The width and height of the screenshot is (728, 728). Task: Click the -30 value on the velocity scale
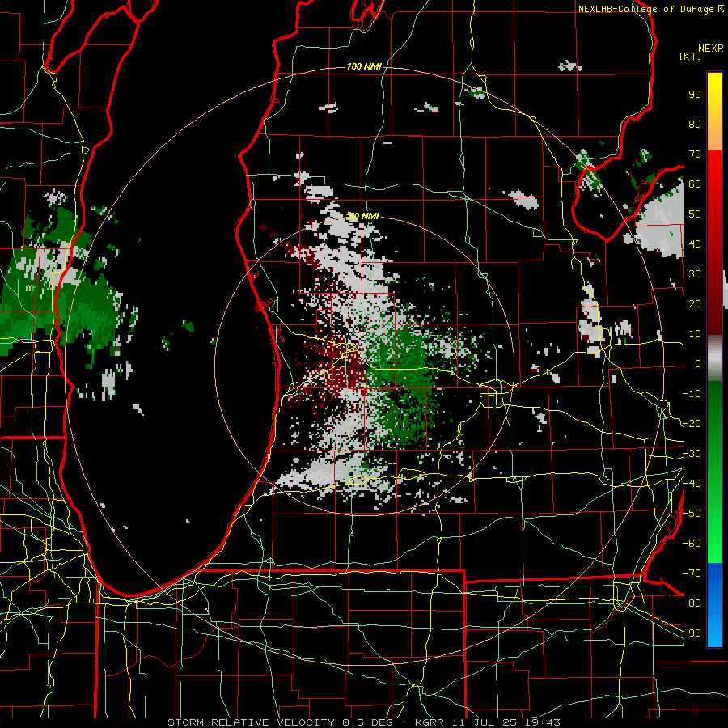(x=692, y=454)
